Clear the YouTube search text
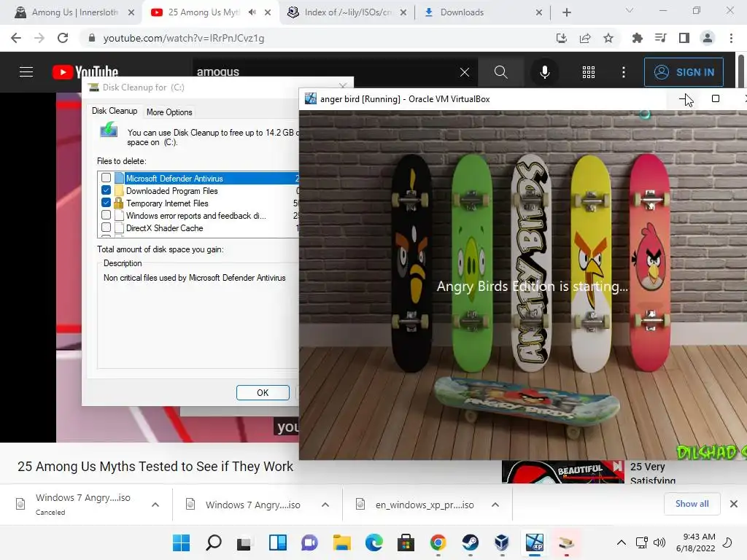This screenshot has height=560, width=747. pos(465,72)
